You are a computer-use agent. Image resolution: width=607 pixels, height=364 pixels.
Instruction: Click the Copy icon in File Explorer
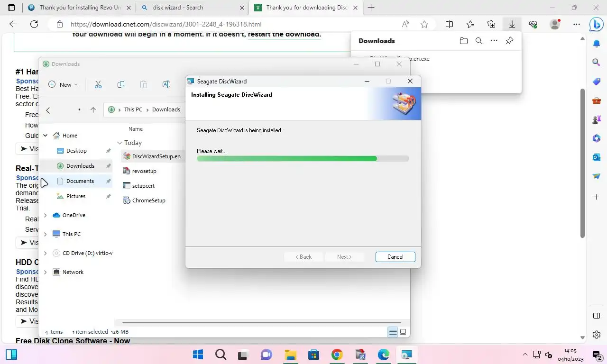[x=121, y=84]
